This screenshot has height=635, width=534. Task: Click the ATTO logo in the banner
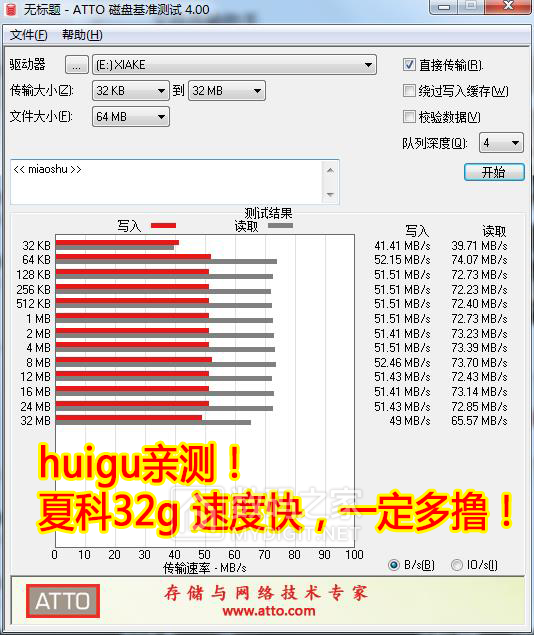click(63, 601)
